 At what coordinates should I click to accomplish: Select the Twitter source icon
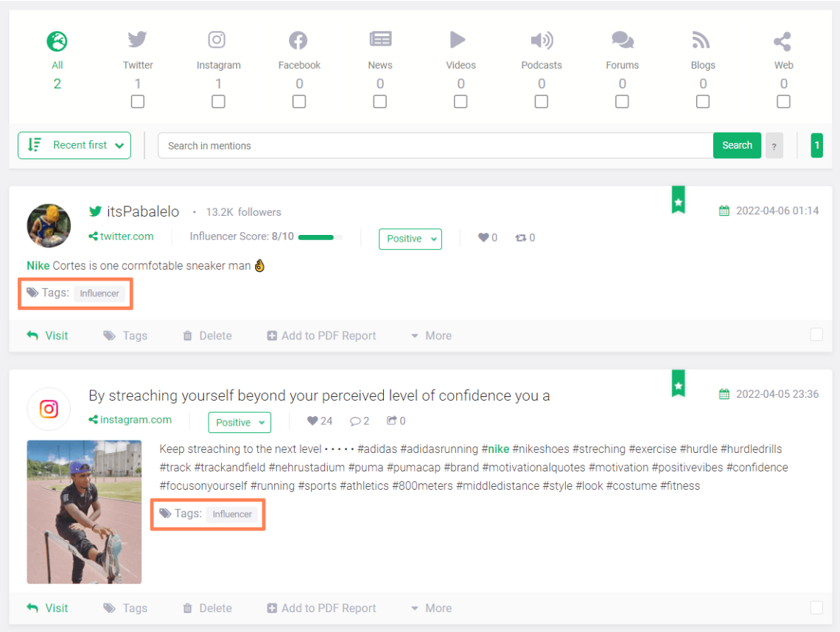pos(138,40)
